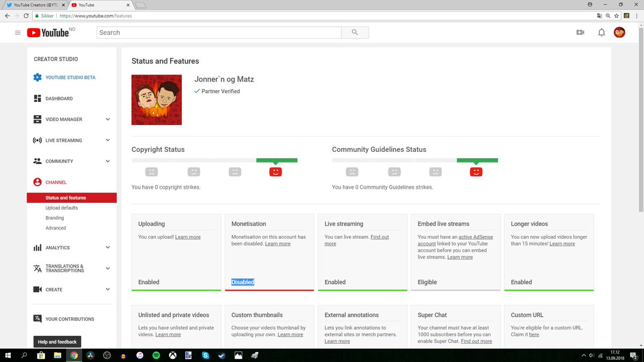This screenshot has height=362, width=644.
Task: Click the Norton extension icon in Chrome
Action: click(626, 16)
